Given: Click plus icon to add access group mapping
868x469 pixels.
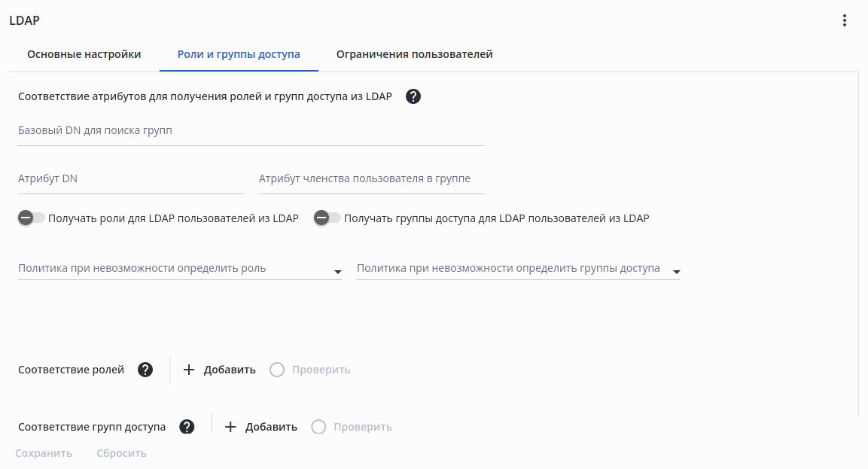Looking at the screenshot, I should (230, 427).
